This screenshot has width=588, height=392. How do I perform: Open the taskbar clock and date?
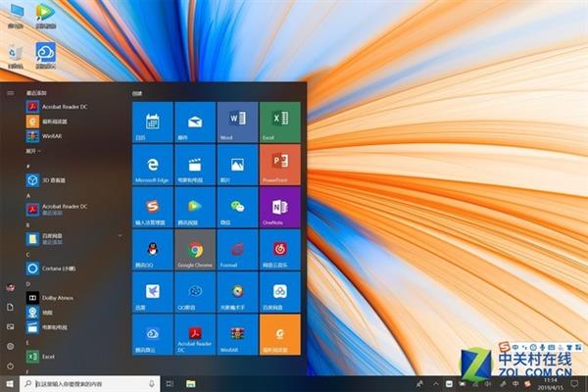click(x=550, y=384)
